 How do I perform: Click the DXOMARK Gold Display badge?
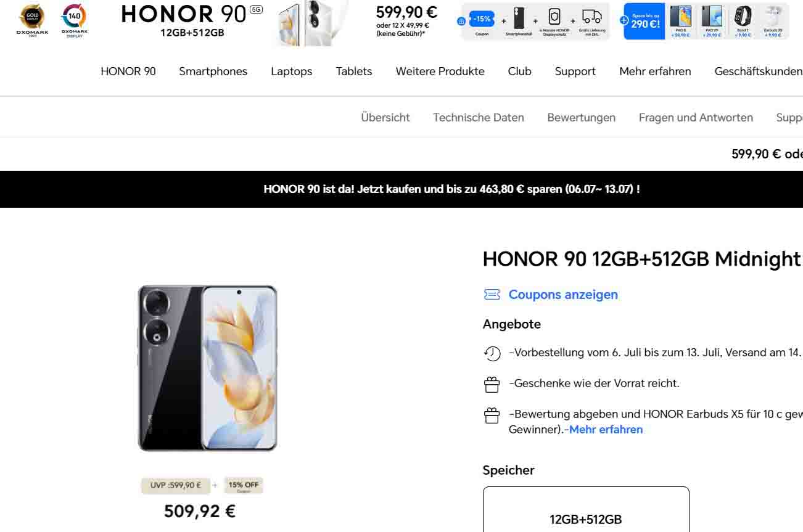pyautogui.click(x=32, y=20)
